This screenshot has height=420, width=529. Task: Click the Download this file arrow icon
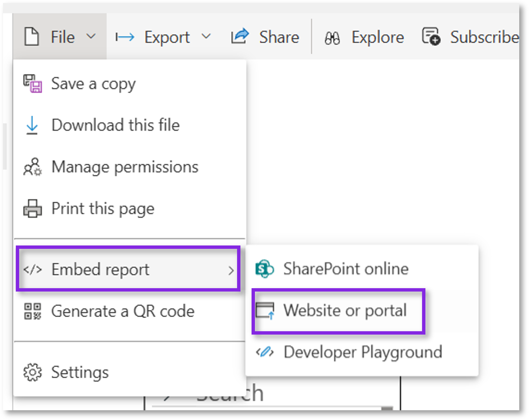[x=32, y=125]
